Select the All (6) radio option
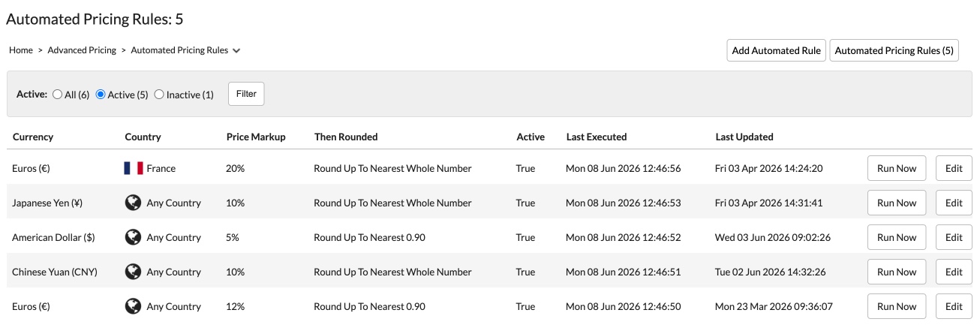Image resolution: width=980 pixels, height=334 pixels. point(57,95)
